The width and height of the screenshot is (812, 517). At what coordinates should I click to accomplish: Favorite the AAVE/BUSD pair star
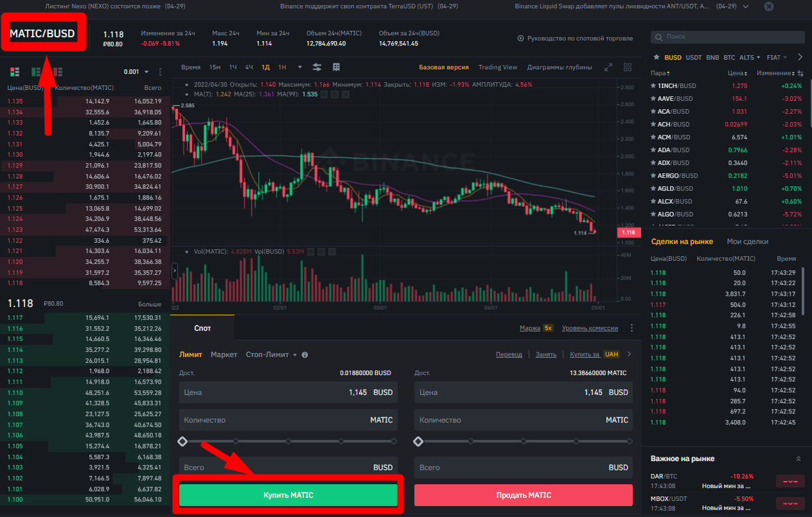tap(653, 98)
